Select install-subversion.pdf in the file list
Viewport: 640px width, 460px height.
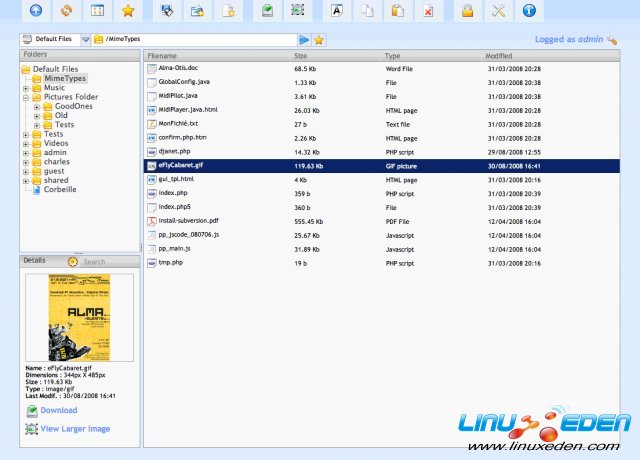pos(188,220)
